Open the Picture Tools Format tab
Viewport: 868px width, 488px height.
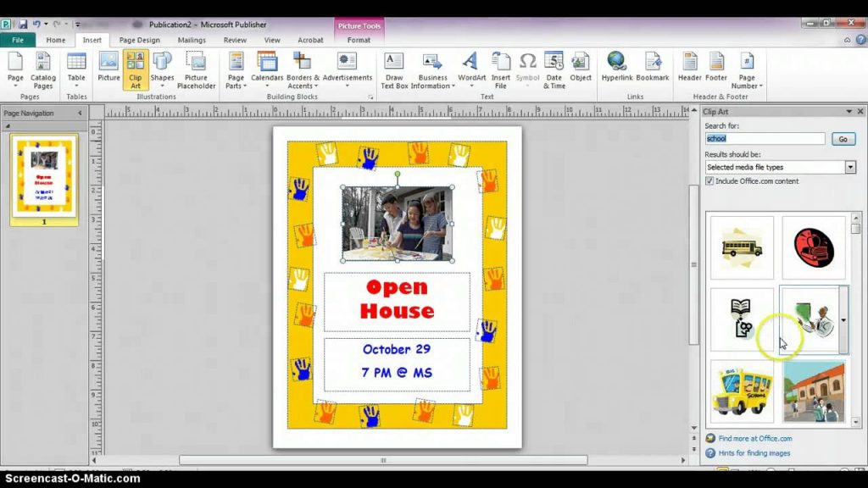point(359,39)
